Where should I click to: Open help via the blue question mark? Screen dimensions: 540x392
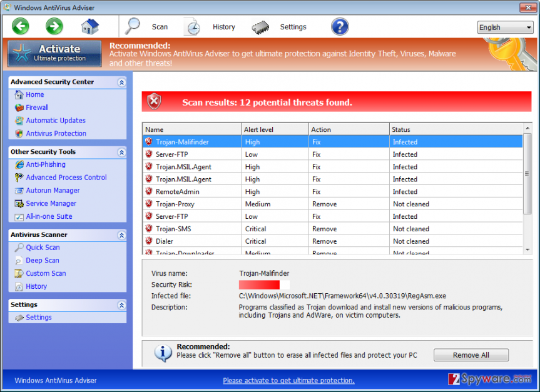[x=340, y=26]
